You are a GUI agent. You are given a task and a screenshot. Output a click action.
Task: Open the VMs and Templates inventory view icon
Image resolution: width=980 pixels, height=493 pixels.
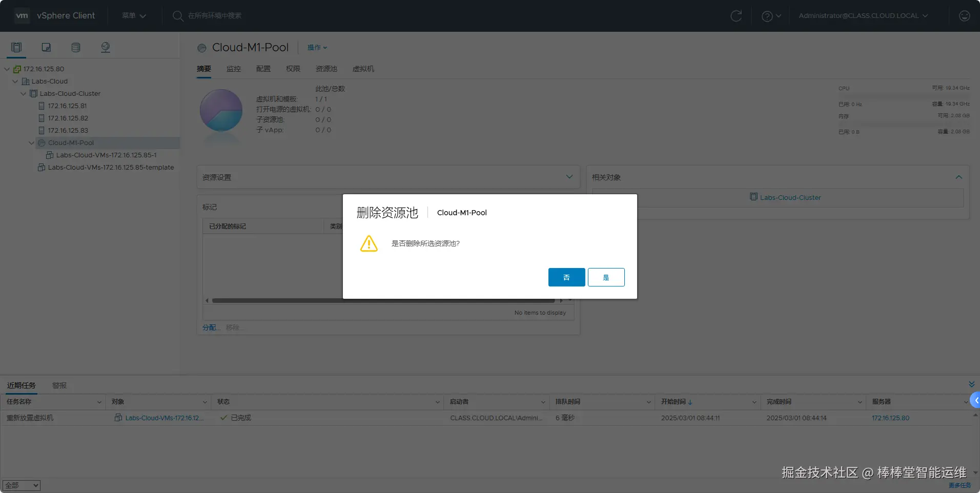click(x=46, y=47)
